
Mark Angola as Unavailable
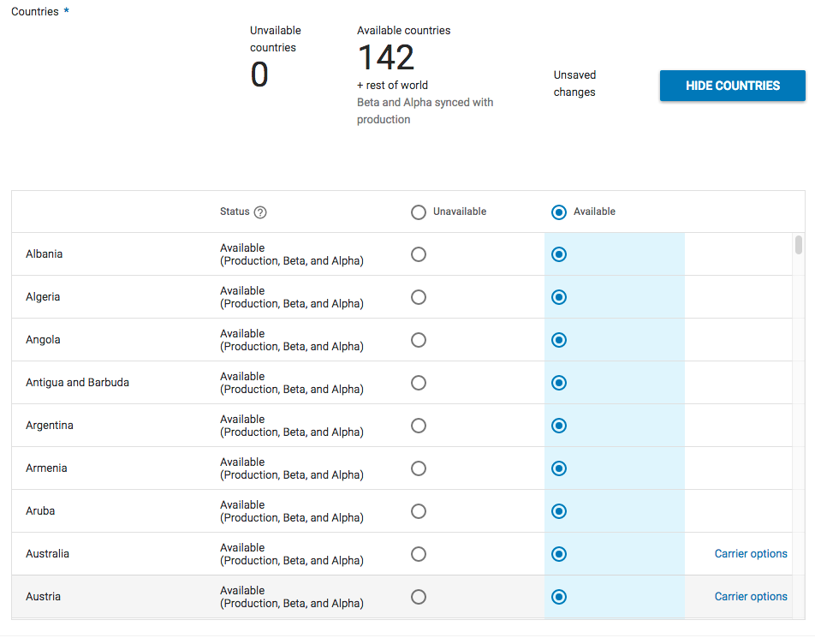[x=419, y=340]
